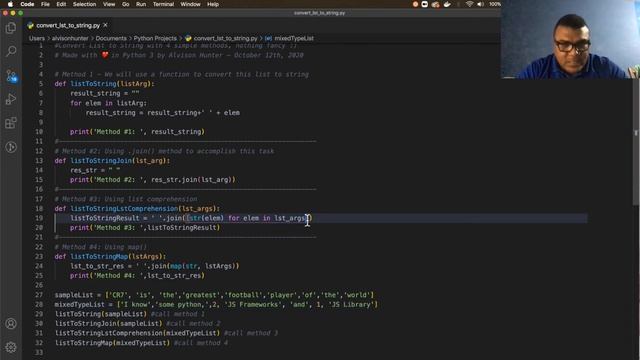The height and width of the screenshot is (360, 640).
Task: Open the Terminal menu
Action: [163, 4]
